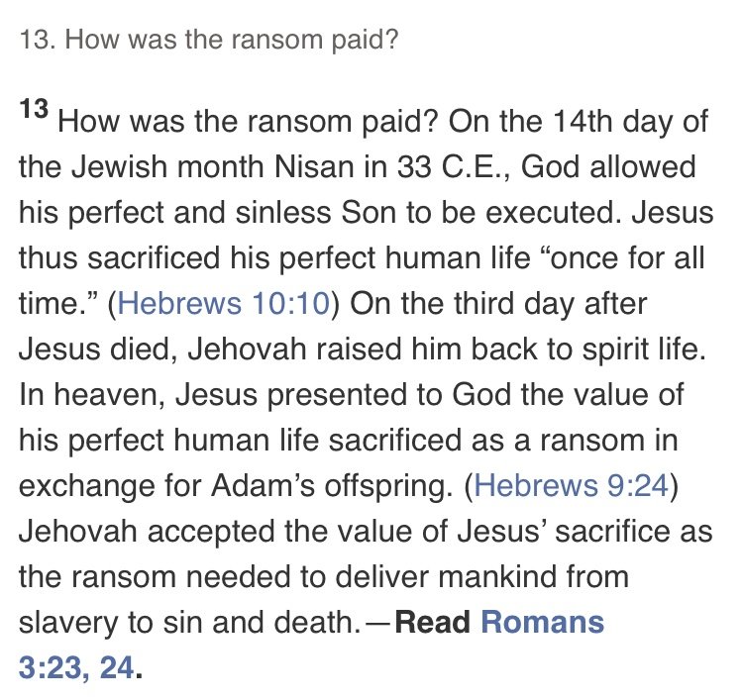This screenshot has height=700, width=743.
Task: Click the word "Jewish" in the second line
Action: point(120,166)
